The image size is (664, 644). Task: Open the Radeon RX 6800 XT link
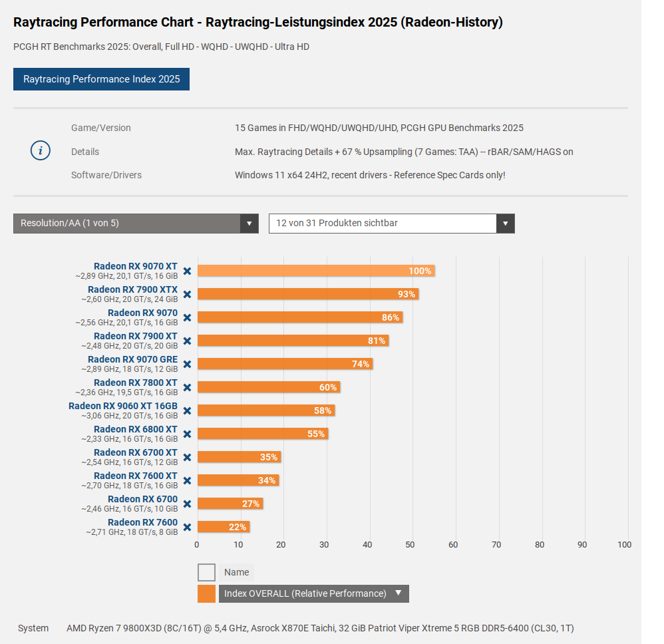click(x=136, y=429)
